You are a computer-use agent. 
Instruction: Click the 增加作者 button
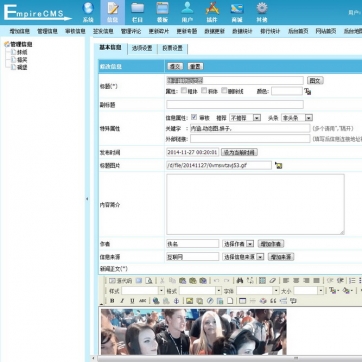pos(271,244)
